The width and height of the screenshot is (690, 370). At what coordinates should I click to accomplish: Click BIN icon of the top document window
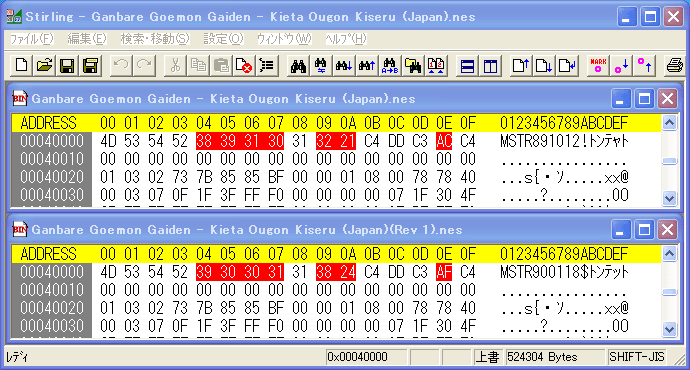point(20,98)
